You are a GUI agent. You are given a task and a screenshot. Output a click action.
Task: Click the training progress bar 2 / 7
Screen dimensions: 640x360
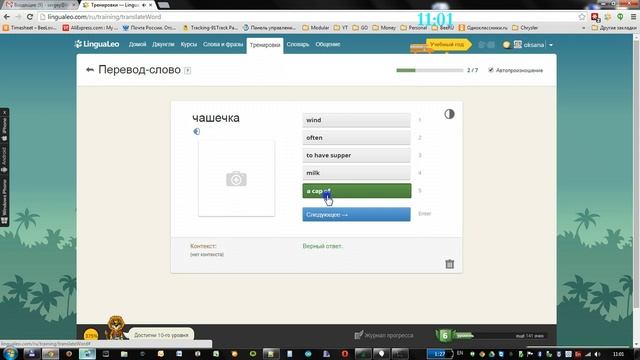click(x=429, y=70)
